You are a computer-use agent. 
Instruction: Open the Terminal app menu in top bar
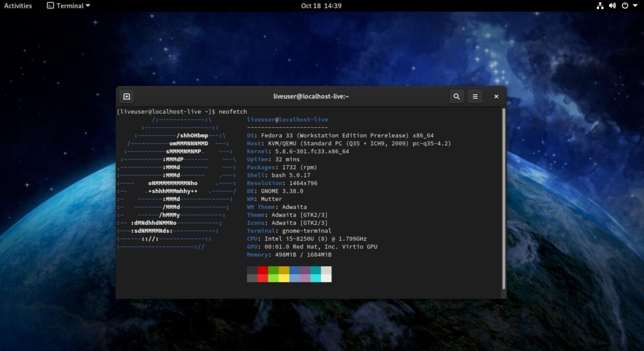pos(68,6)
